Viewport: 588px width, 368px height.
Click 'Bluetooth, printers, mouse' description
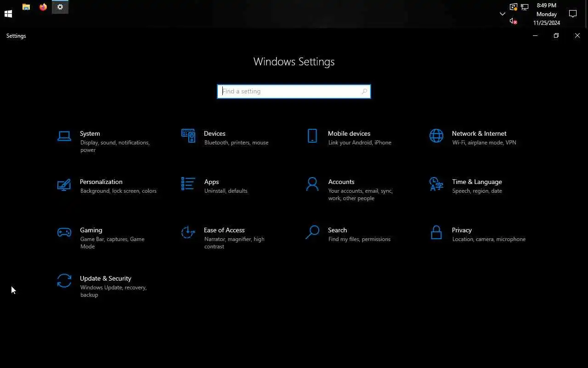pos(236,143)
